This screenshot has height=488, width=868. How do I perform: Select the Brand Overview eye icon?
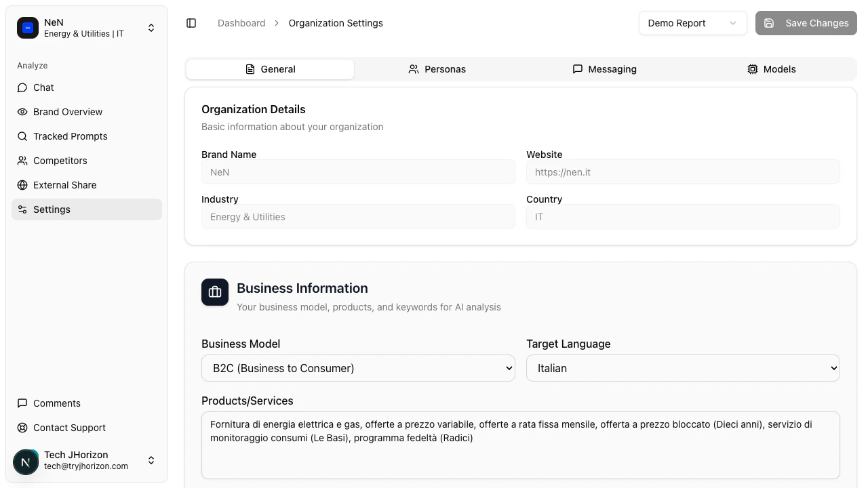click(x=22, y=112)
